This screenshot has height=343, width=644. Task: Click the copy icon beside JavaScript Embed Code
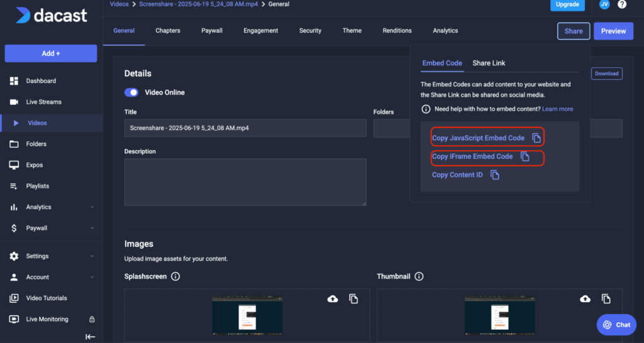tap(536, 138)
